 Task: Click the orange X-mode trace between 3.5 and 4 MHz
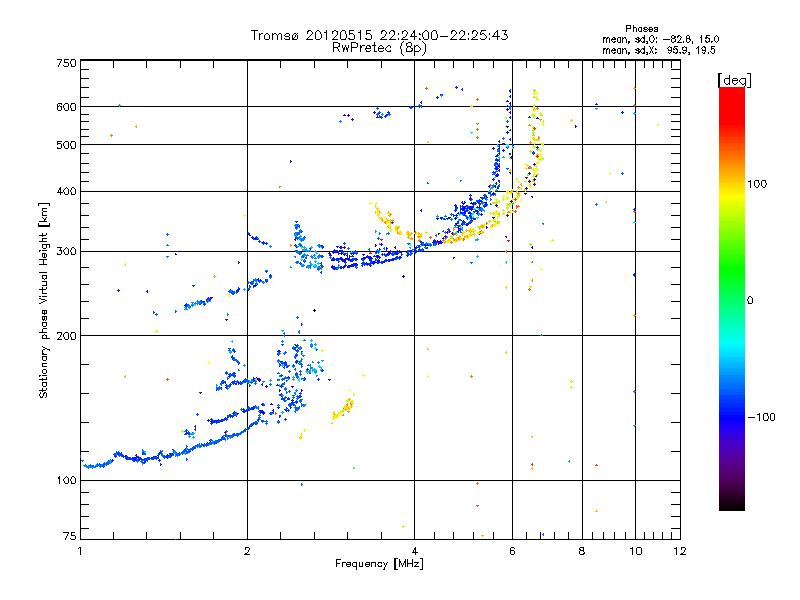click(395, 223)
